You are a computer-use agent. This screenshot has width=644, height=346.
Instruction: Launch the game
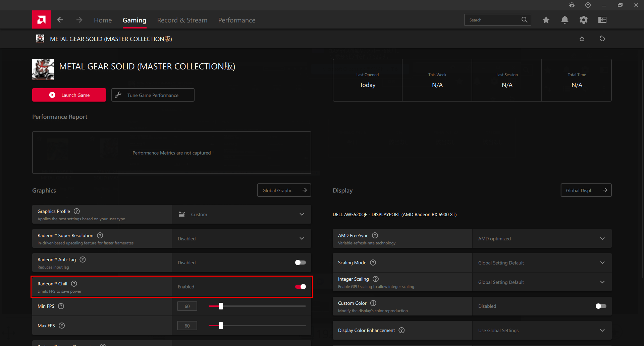(69, 95)
